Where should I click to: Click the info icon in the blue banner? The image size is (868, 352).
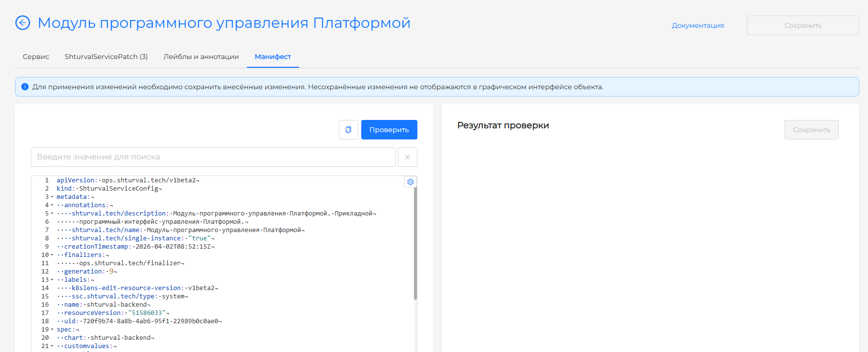click(x=25, y=87)
